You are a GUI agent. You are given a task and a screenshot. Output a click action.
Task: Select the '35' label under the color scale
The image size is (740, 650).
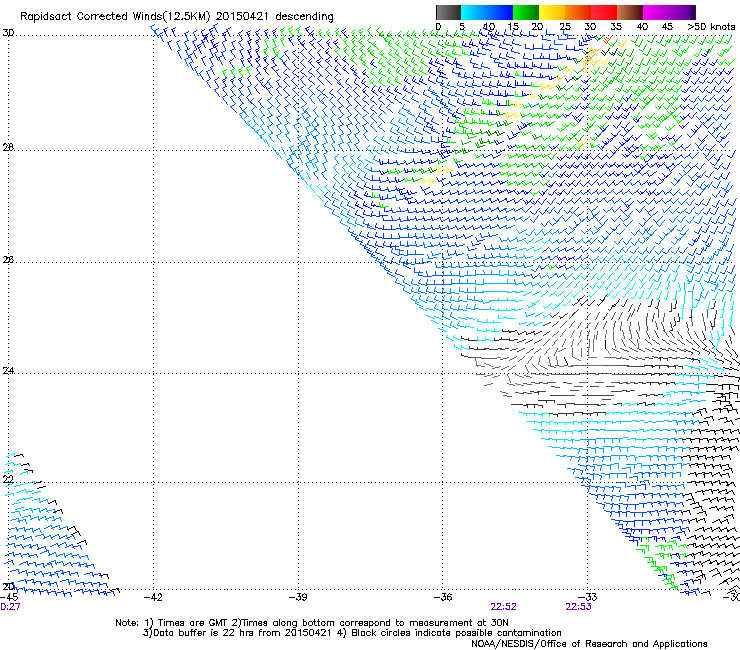click(616, 27)
